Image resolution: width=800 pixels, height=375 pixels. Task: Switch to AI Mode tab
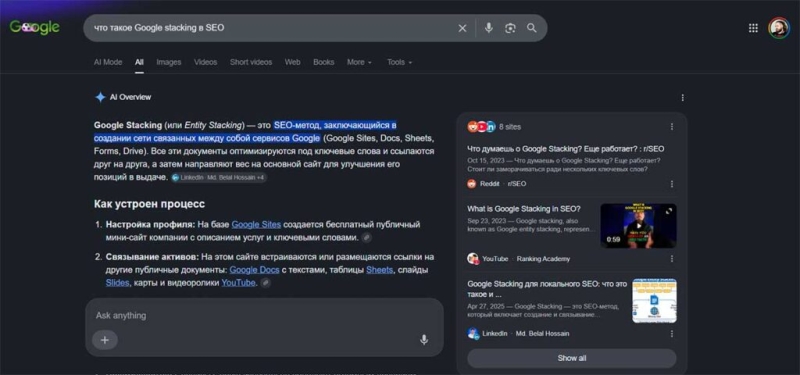point(108,62)
